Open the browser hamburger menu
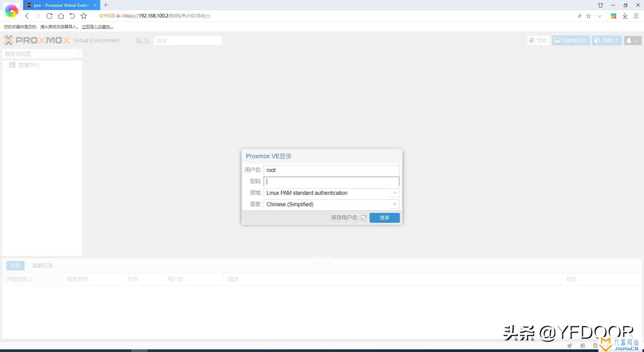The image size is (644, 352). point(636,16)
